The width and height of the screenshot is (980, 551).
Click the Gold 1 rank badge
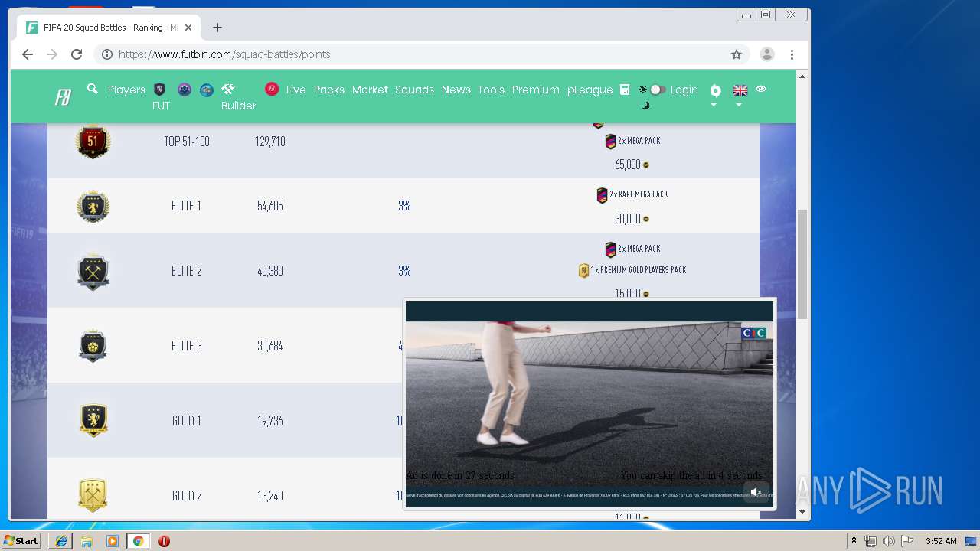coord(93,420)
